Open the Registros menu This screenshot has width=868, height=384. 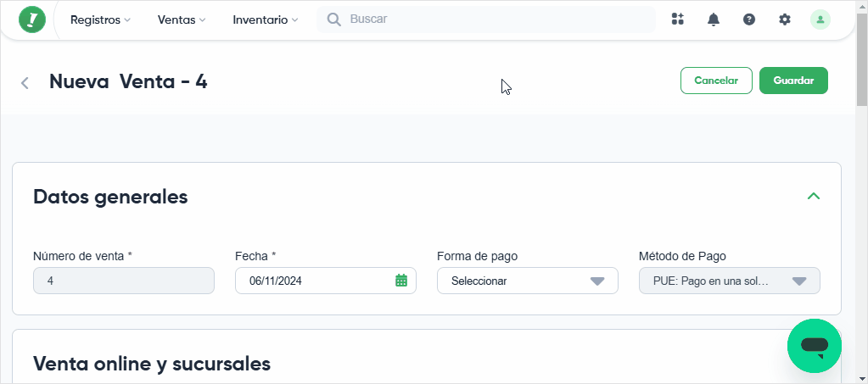(x=100, y=19)
